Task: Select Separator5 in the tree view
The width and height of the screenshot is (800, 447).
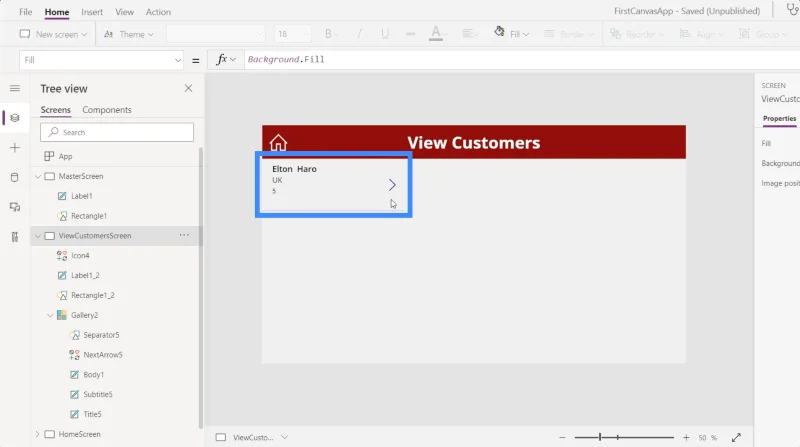Action: (101, 335)
